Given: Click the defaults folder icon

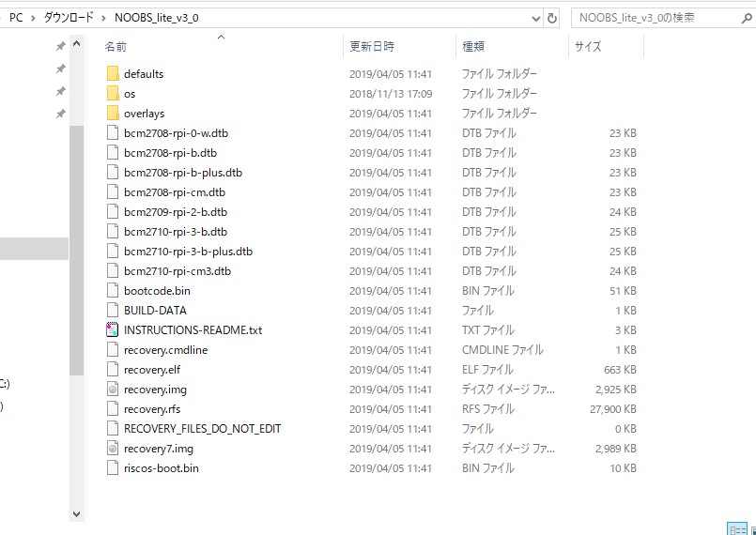Looking at the screenshot, I should 113,74.
